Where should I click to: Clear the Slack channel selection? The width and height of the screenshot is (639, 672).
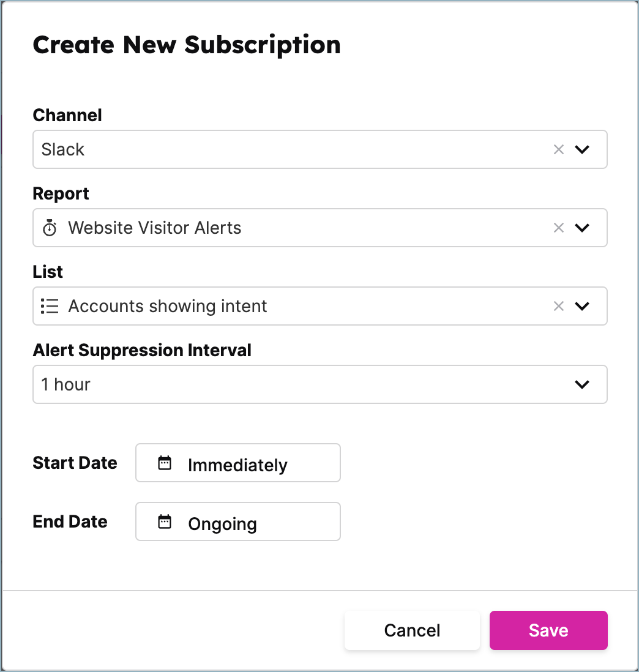click(x=558, y=149)
